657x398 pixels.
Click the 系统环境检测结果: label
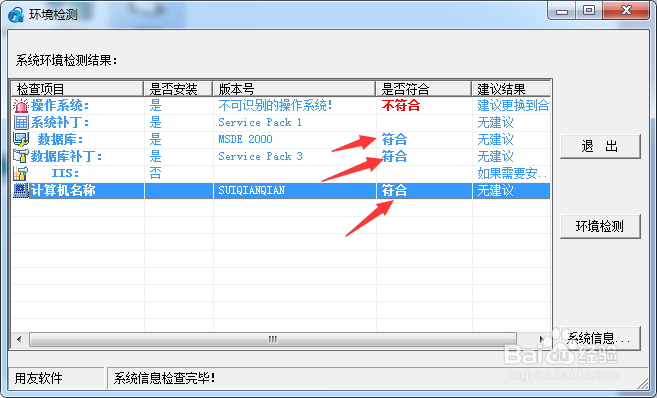(x=67, y=60)
